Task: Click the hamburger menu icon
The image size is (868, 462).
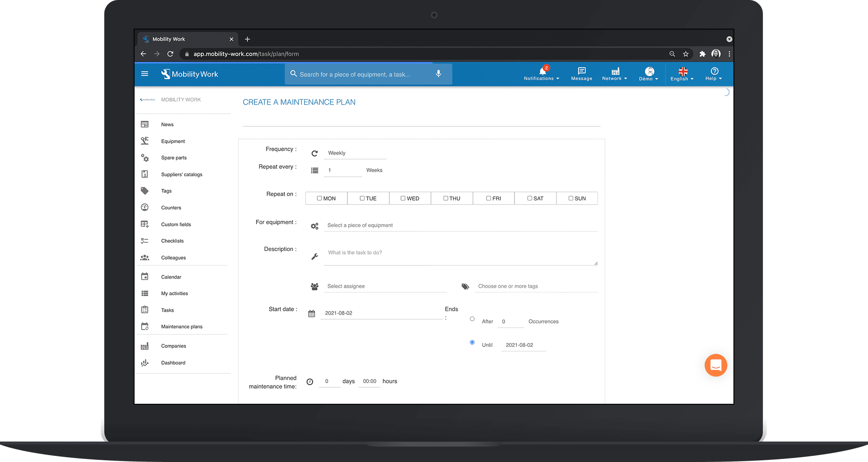Action: pyautogui.click(x=145, y=74)
